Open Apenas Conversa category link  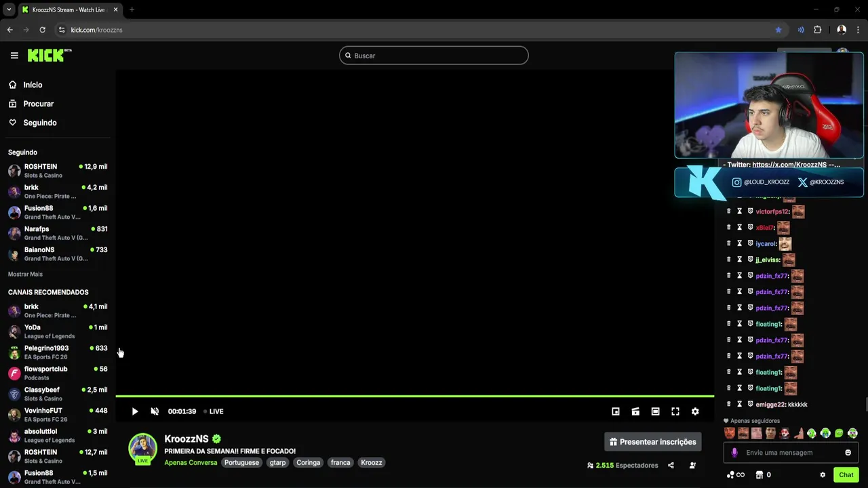pyautogui.click(x=191, y=463)
